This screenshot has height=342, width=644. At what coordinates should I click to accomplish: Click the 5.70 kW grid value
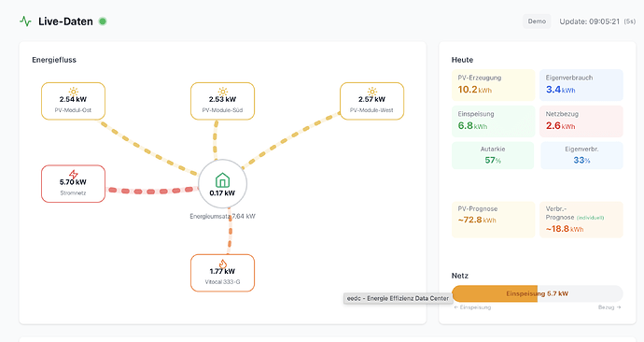click(73, 182)
